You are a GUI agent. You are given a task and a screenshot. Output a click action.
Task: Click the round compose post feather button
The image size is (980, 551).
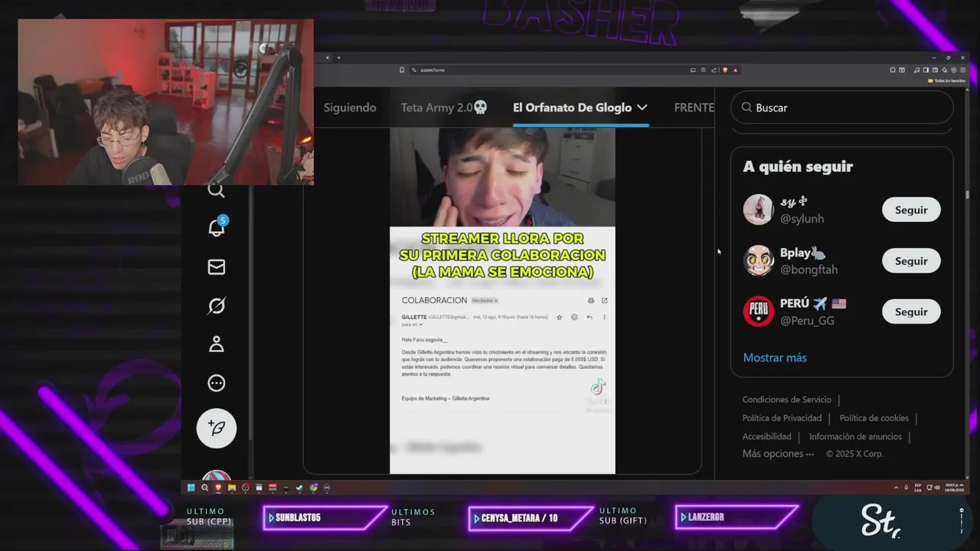tap(217, 428)
